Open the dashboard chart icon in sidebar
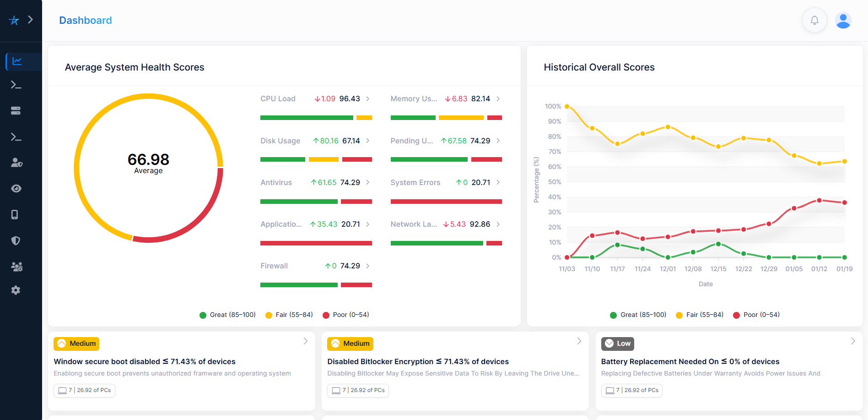 pos(17,61)
